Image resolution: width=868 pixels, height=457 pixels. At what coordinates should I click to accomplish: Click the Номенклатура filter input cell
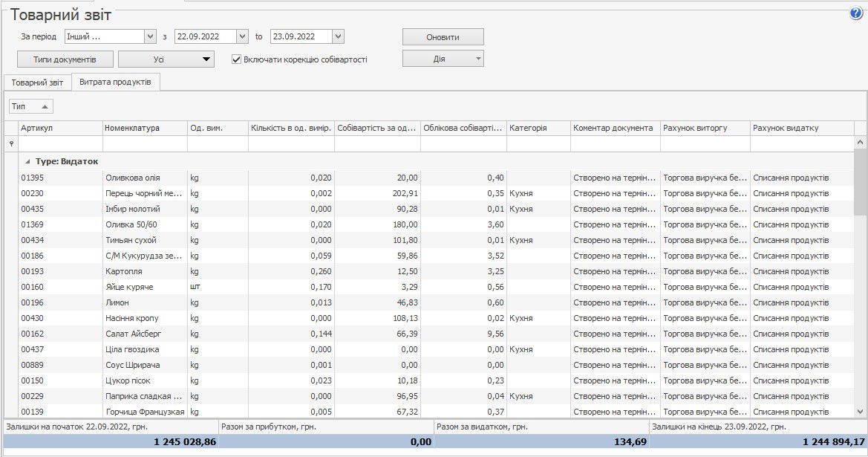tap(145, 143)
